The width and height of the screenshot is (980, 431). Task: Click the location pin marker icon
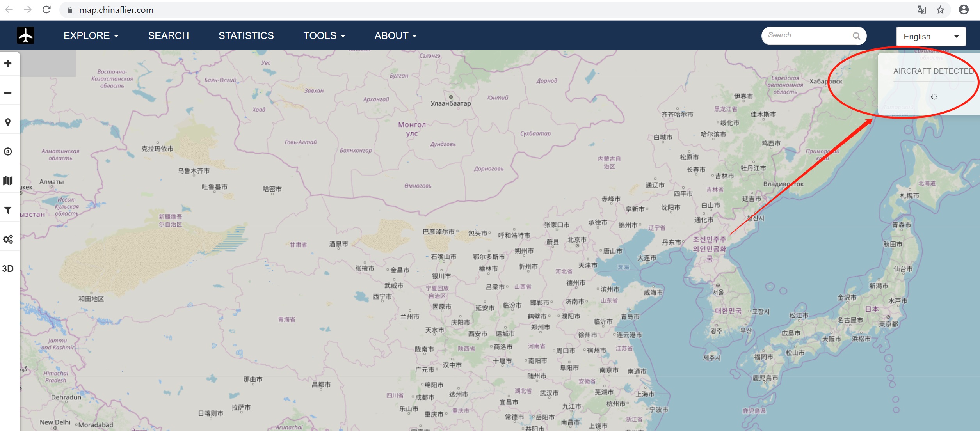[8, 122]
